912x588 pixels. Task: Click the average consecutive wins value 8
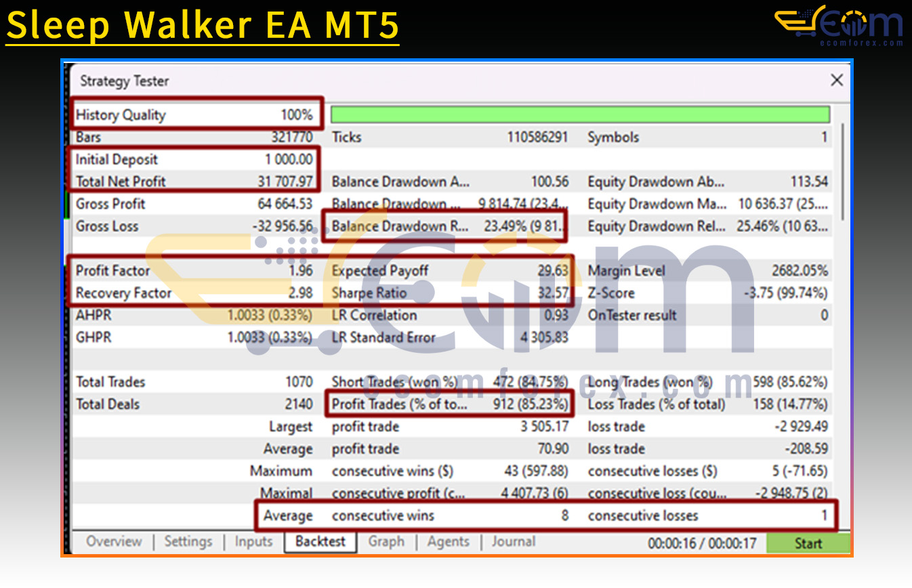click(565, 516)
